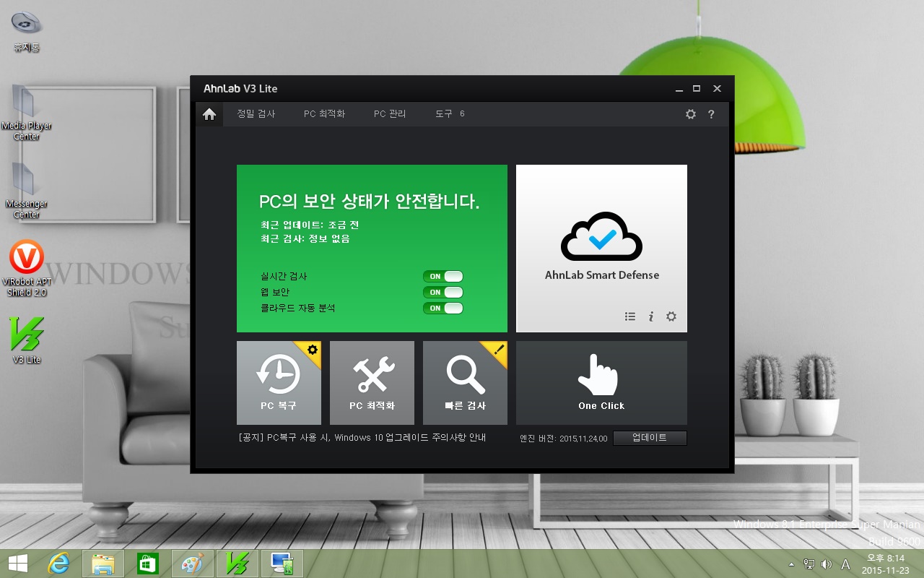Open the Windows Start button
924x578 pixels.
click(x=18, y=564)
